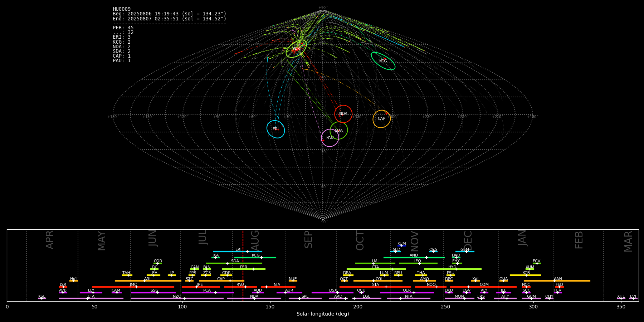Click the '150' tick on solar longitude axis
The image size is (644, 322).
click(270, 307)
